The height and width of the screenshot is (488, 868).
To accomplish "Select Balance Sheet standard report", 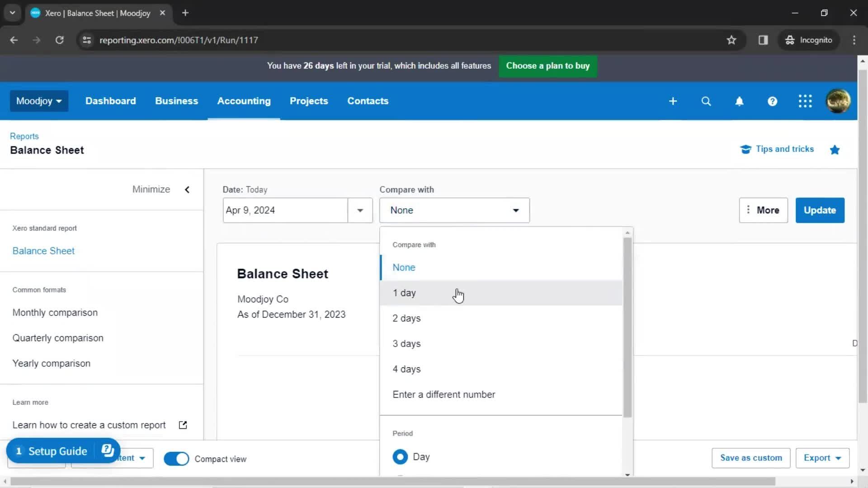I will tap(43, 251).
